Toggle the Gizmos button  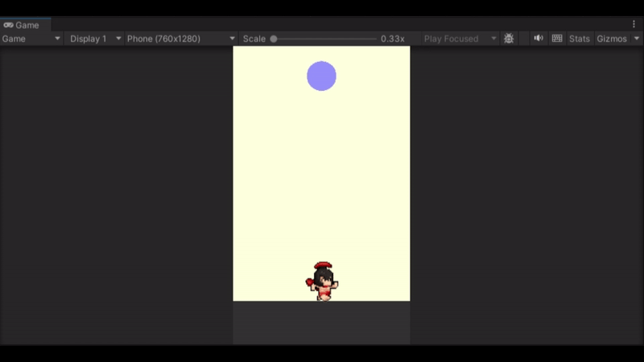612,39
